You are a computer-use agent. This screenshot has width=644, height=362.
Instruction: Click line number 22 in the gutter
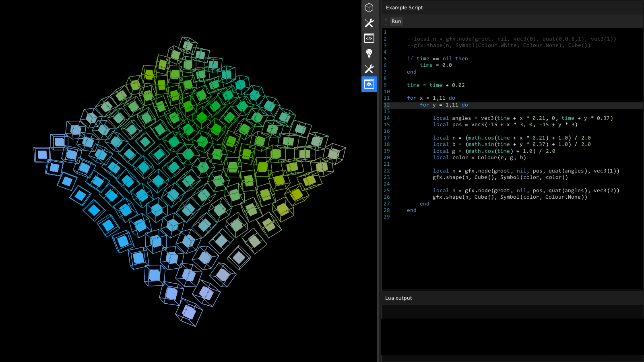click(x=386, y=171)
